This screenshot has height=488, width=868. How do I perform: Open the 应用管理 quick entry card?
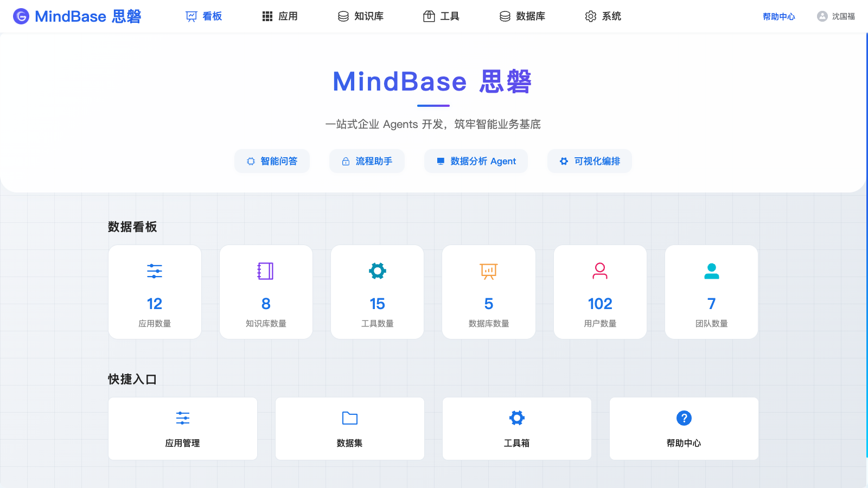pyautogui.click(x=183, y=428)
